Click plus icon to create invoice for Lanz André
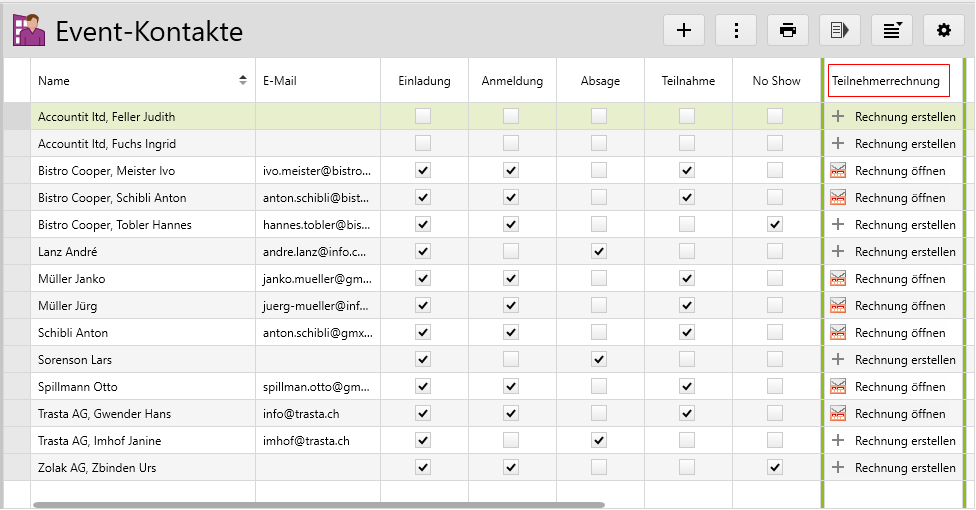This screenshot has width=976, height=510. click(838, 252)
